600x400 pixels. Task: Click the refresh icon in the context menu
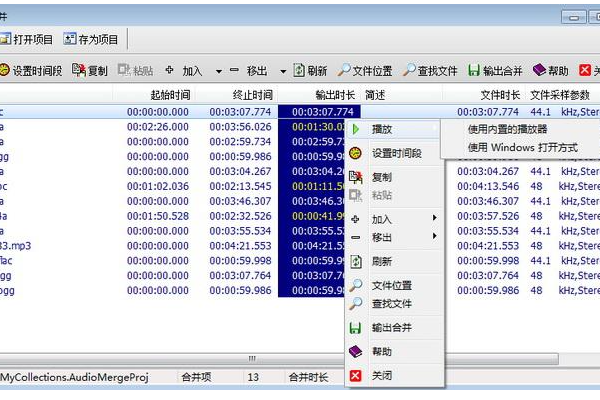pyautogui.click(x=356, y=261)
